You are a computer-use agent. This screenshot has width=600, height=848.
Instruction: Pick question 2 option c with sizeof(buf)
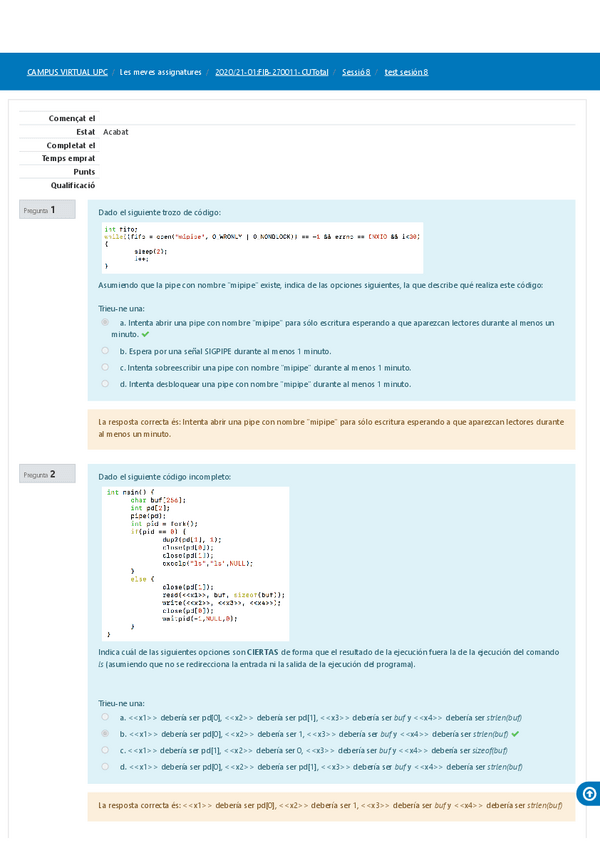pyautogui.click(x=105, y=749)
